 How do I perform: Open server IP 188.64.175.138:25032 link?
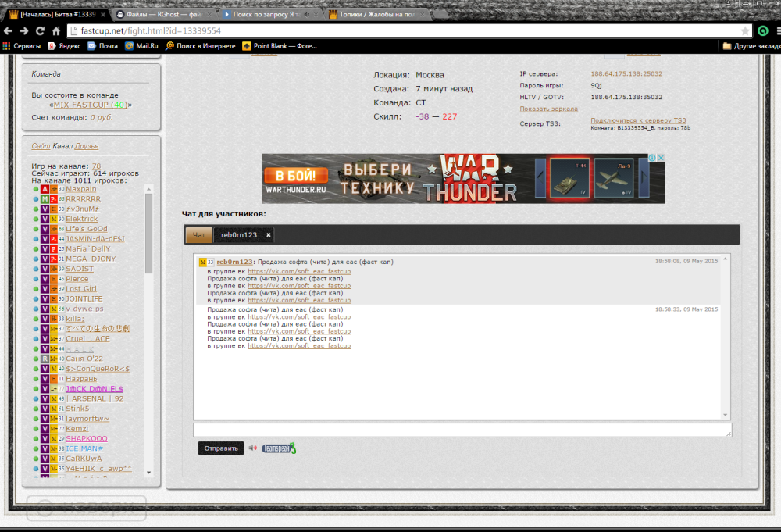[626, 73]
